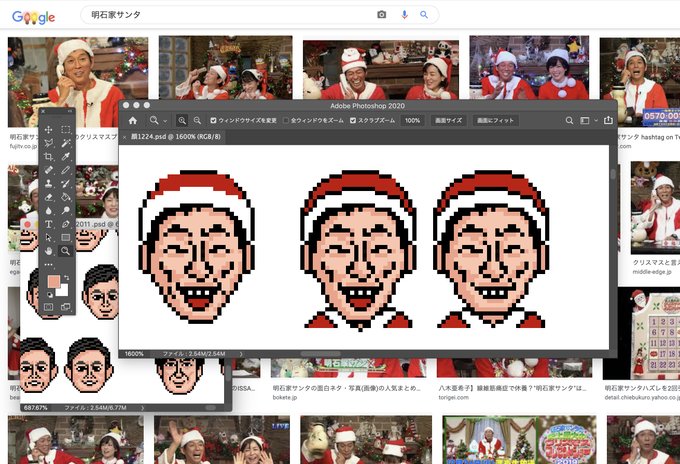The image size is (680, 464).
Task: Click the 画面にフィット button
Action: tap(495, 121)
